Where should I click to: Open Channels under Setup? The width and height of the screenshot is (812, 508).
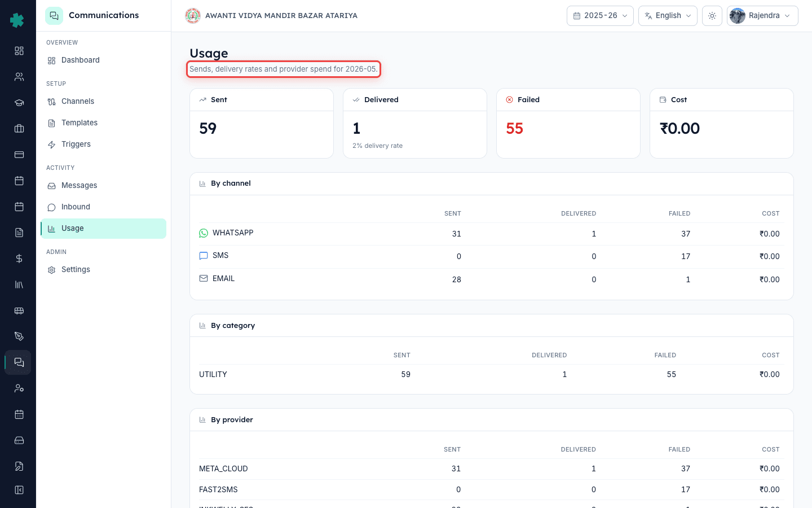pyautogui.click(x=103, y=102)
